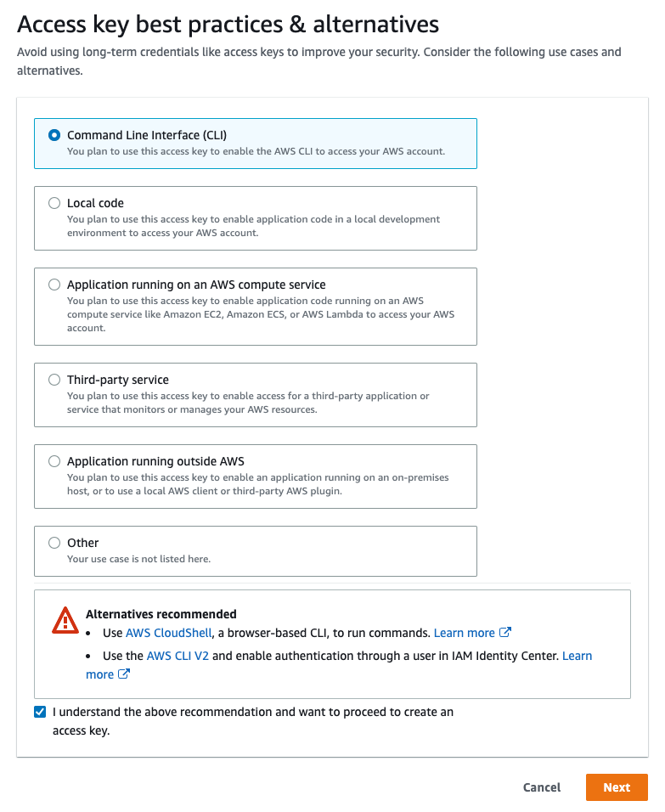Uncheck the I understand recommendation checkbox
The image size is (665, 812).
(x=40, y=712)
